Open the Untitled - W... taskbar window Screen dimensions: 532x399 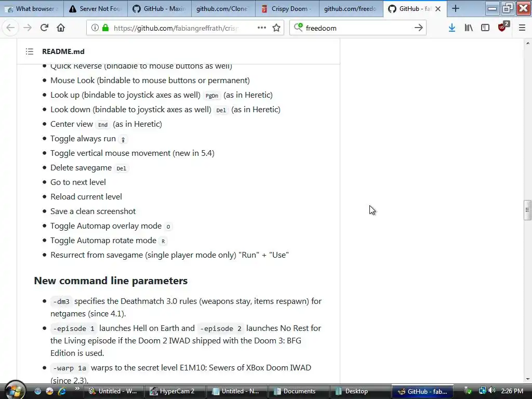113,391
